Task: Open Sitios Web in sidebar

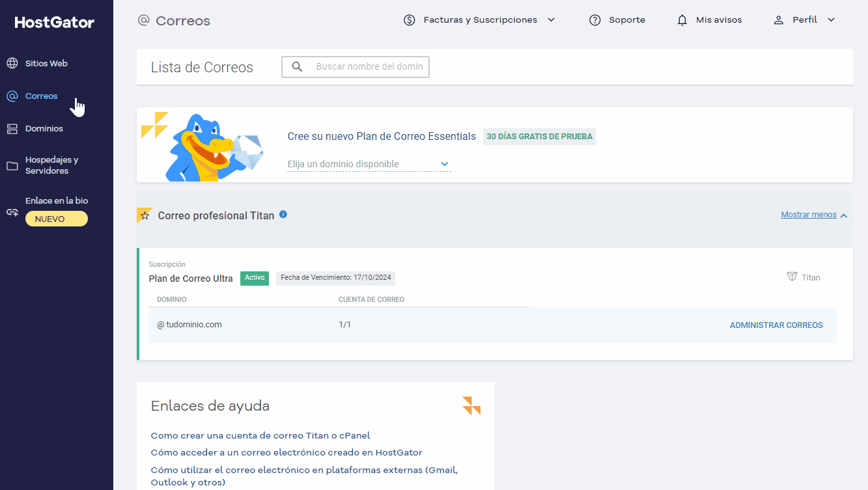Action: pos(46,63)
